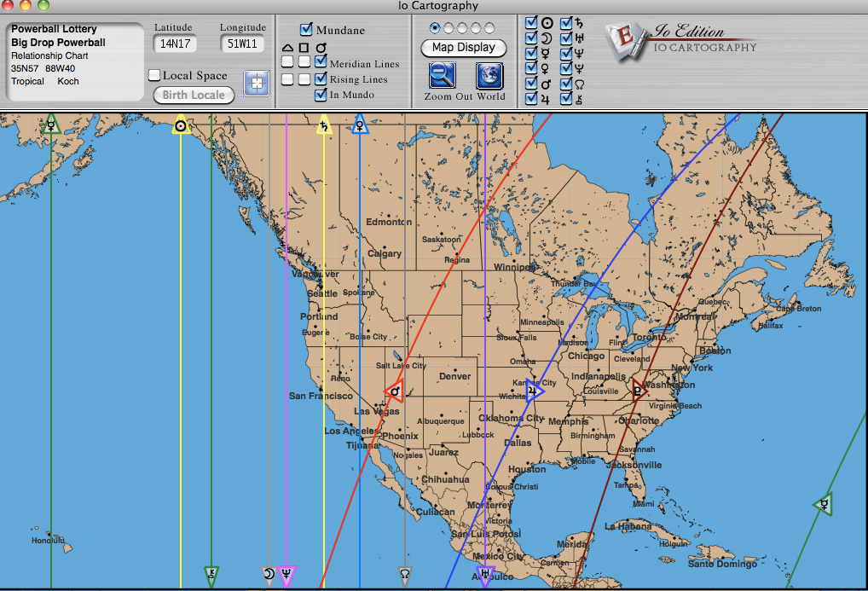Toggle conjunction Rising Lines checkbox
Screen dimensions: 868x591
pos(321,78)
